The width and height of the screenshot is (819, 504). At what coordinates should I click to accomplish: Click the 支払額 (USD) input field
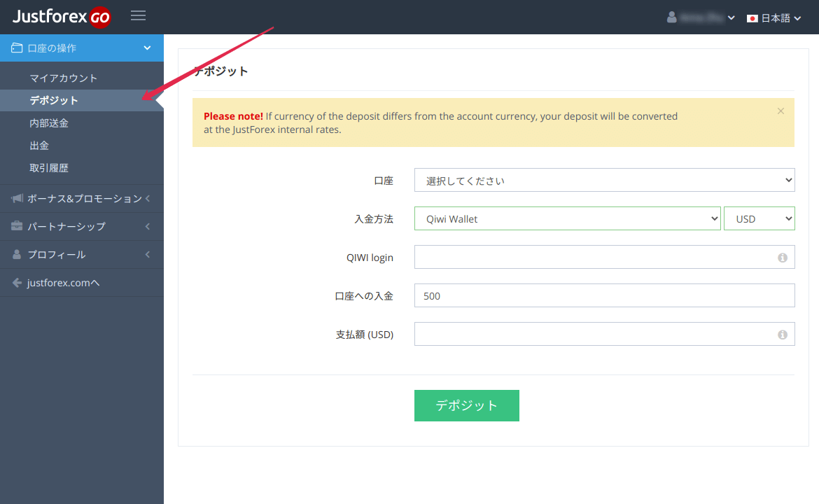604,335
